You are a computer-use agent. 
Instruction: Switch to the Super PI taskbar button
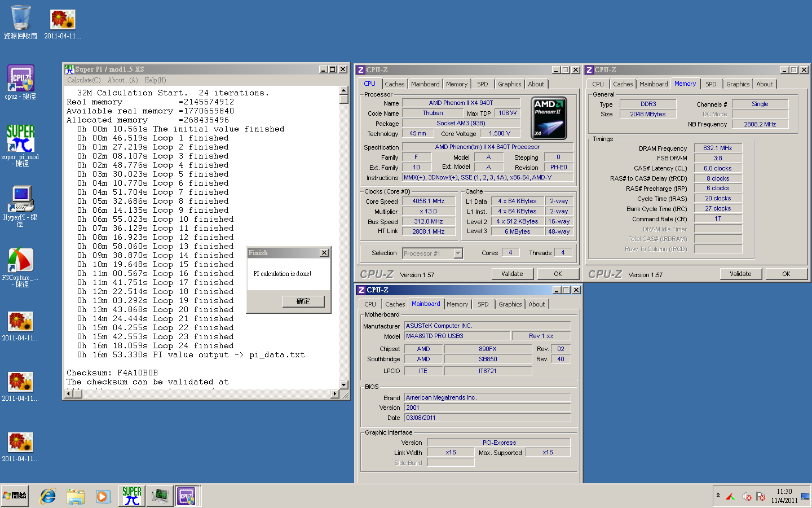click(x=131, y=496)
